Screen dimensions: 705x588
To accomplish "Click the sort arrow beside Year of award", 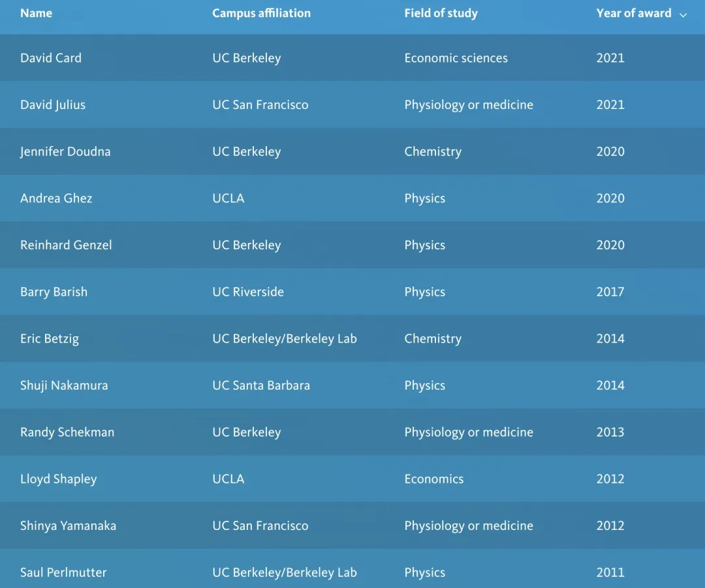I will (683, 15).
